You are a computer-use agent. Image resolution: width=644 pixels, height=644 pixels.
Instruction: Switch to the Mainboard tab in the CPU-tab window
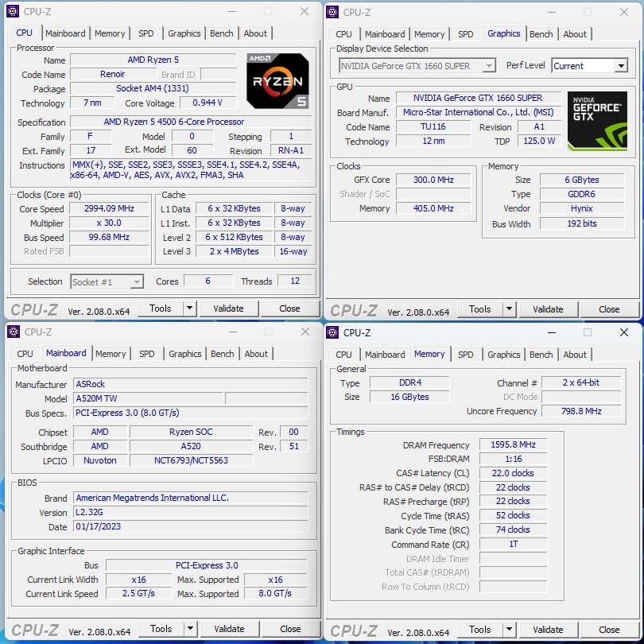65,33
